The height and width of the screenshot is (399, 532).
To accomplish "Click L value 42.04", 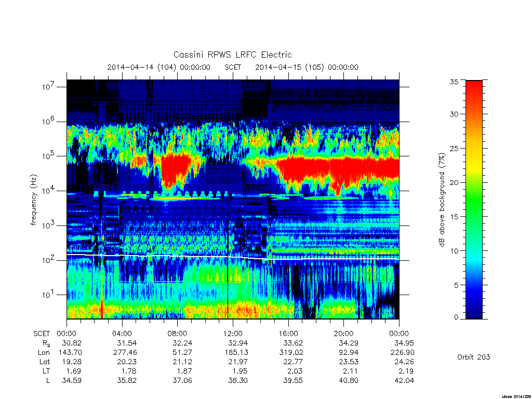I will [404, 381].
